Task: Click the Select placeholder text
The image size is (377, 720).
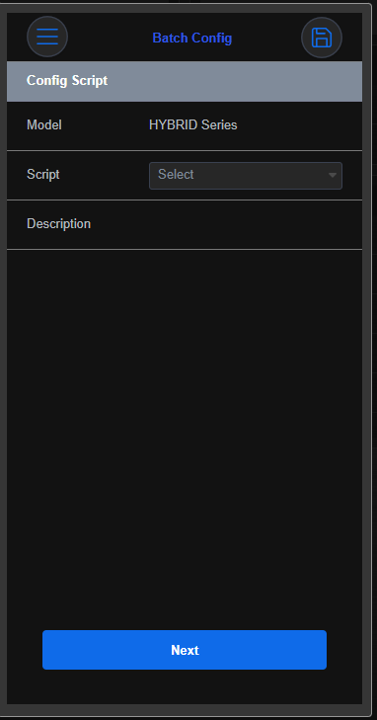Action: tap(176, 174)
